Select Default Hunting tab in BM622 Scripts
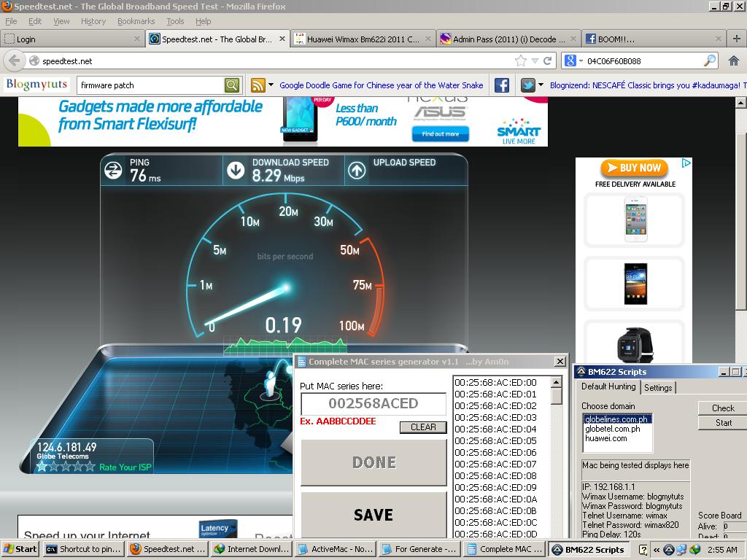Screen dimensions: 747x560 (x=608, y=386)
